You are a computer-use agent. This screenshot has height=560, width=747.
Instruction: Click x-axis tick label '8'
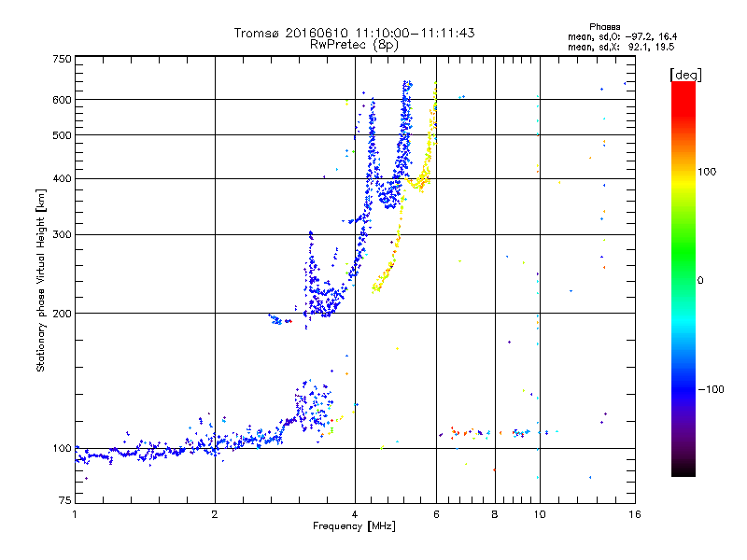coord(495,514)
